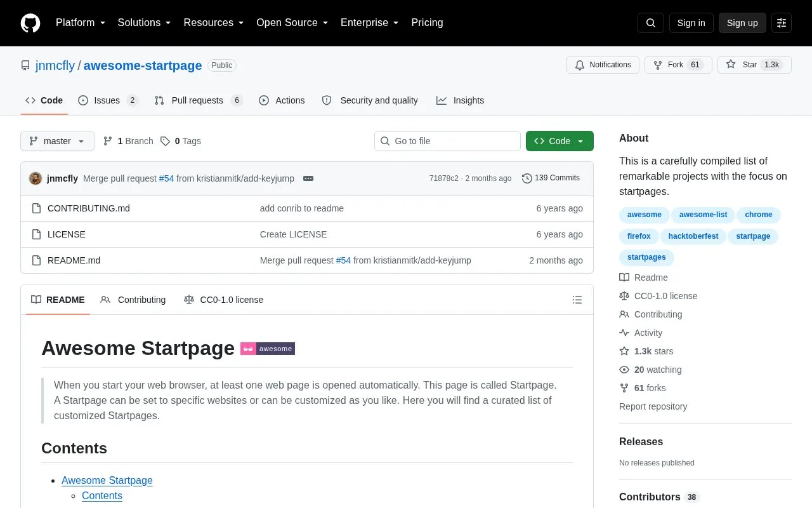
Task: Expand the Resources menu
Action: (x=214, y=23)
